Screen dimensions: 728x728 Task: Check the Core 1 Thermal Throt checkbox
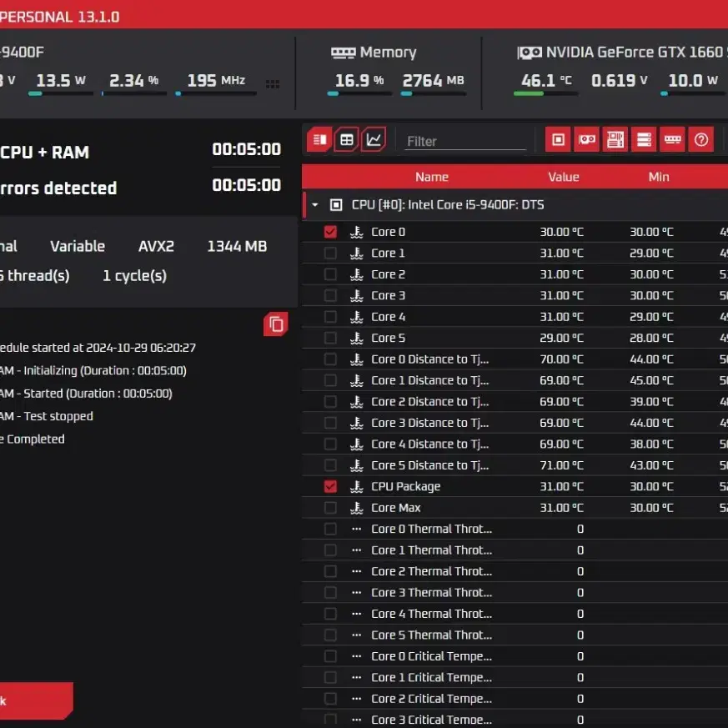point(330,550)
